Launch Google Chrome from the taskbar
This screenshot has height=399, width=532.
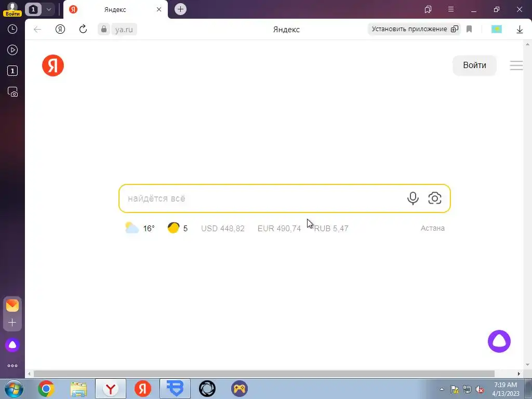[46, 389]
